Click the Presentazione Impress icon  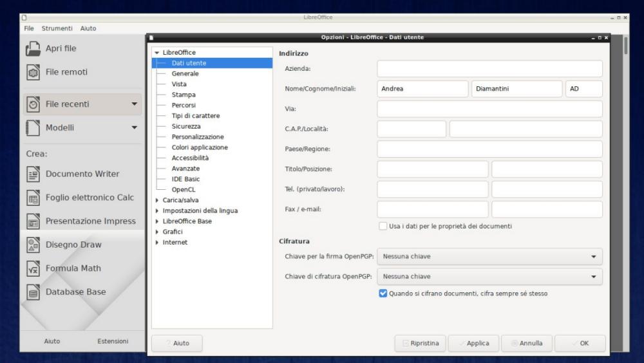point(33,221)
